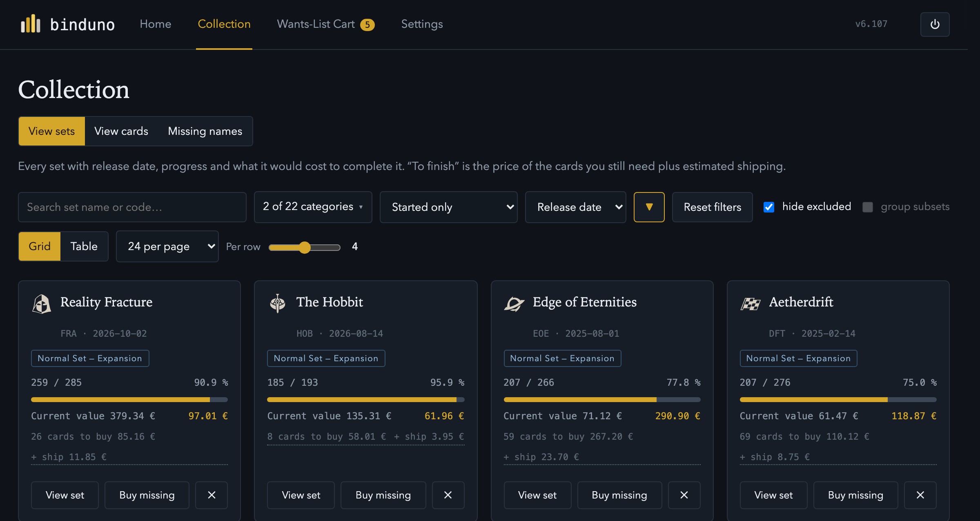Open the 2 of 22 categories dropdown
Screen dimensions: 980x521
(313, 207)
